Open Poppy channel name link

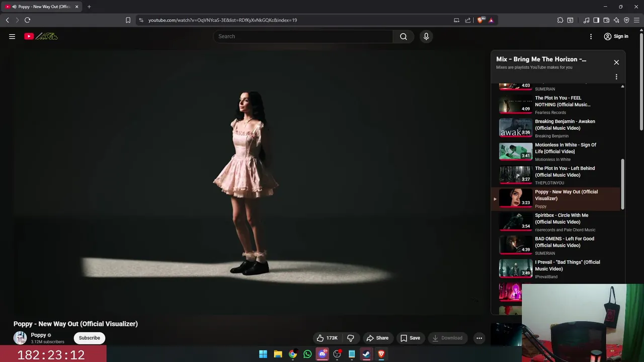[x=38, y=335]
